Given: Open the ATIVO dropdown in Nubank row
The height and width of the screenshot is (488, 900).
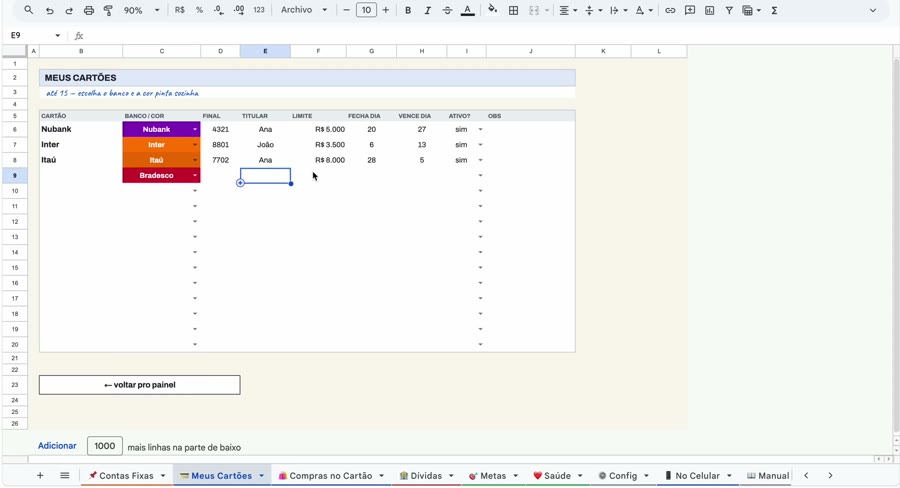Looking at the screenshot, I should point(480,129).
